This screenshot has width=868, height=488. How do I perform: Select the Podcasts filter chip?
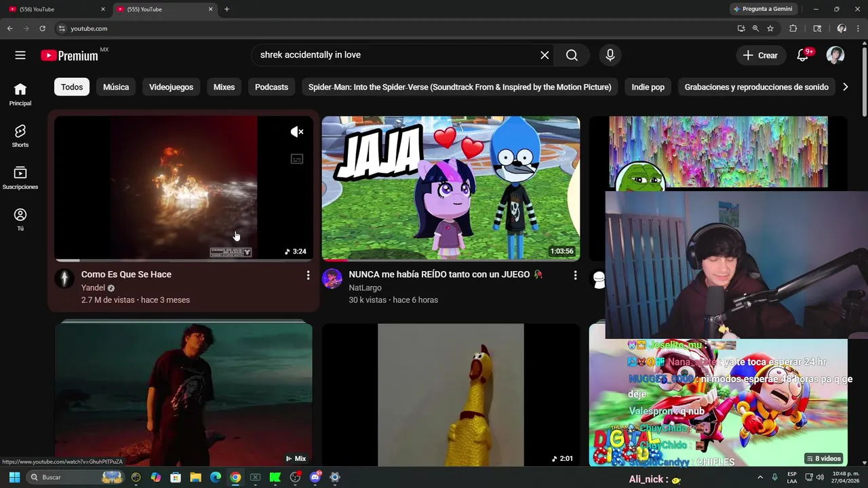point(271,87)
